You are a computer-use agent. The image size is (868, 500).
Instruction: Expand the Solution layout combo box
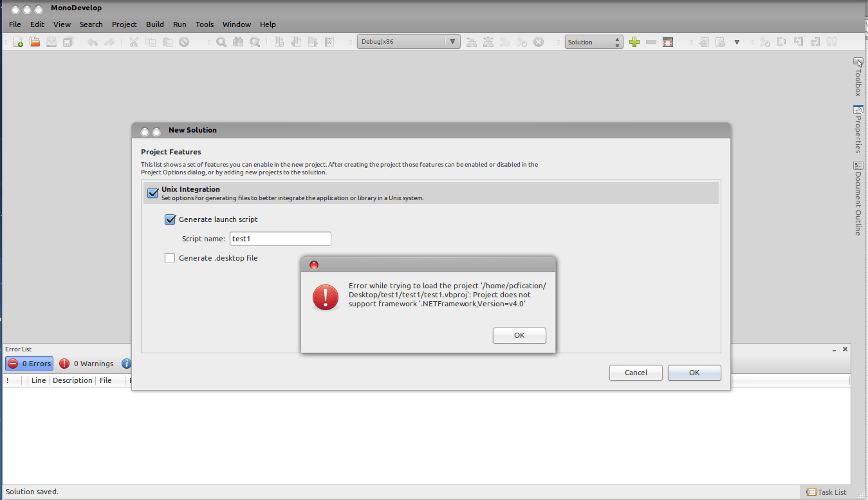click(594, 42)
